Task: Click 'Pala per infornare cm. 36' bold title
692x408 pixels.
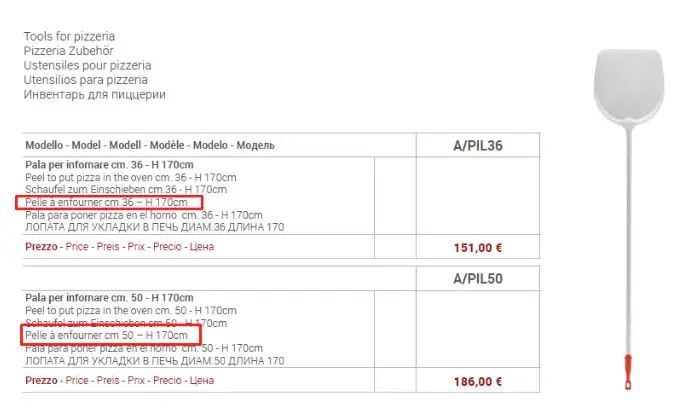Action: click(x=109, y=165)
